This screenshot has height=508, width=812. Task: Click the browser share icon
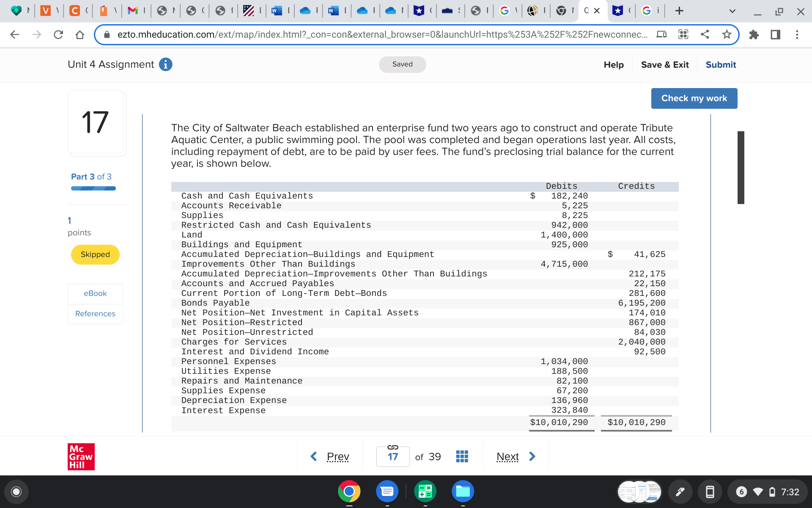point(705,35)
